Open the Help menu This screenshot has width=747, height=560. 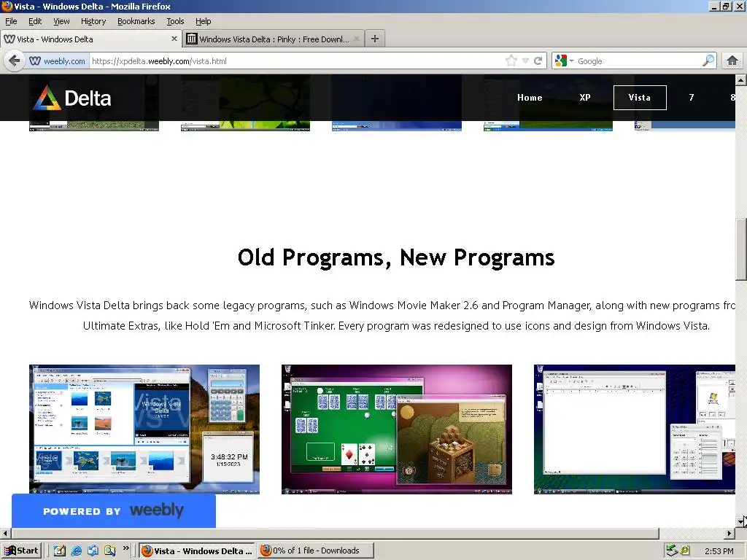point(203,21)
